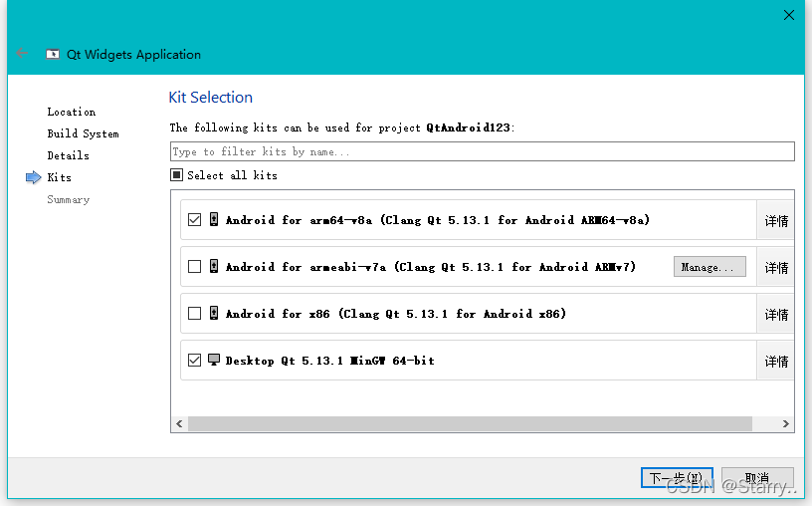
Task: Click the 取消 cancel button
Action: [757, 477]
